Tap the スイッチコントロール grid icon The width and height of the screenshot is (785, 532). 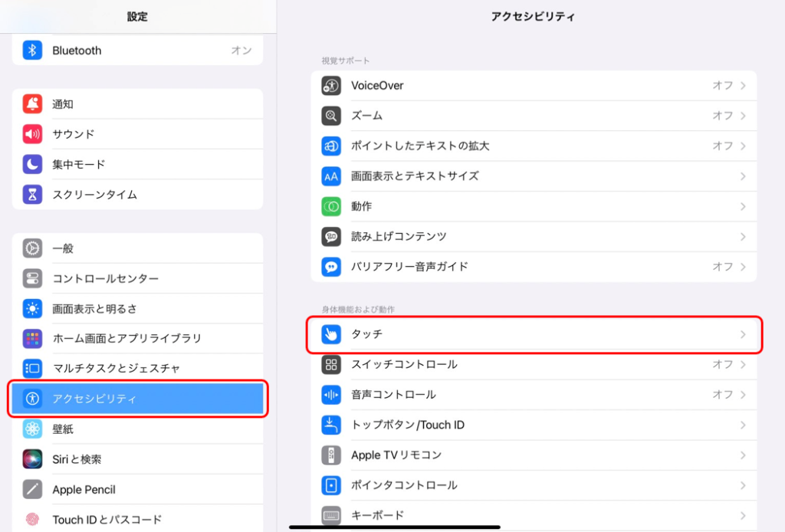[331, 364]
